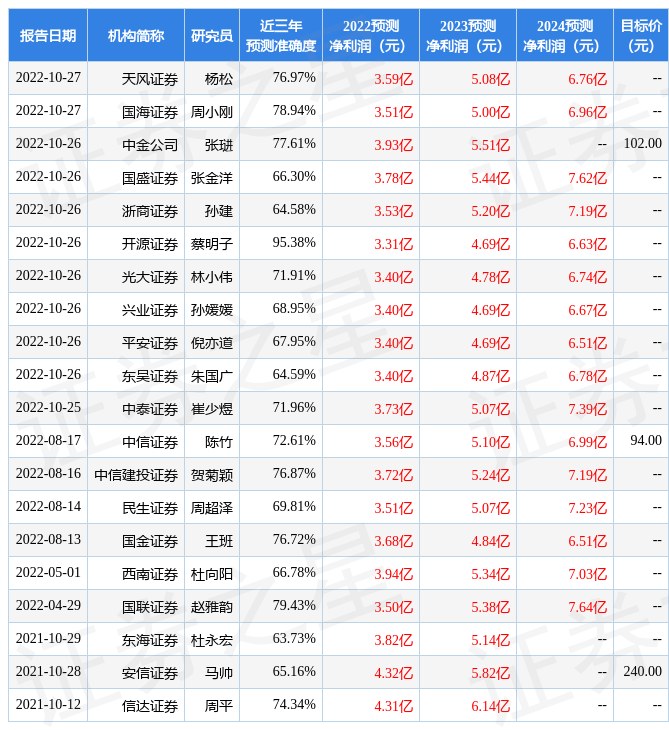Select analyst name 陈竹
Screen dimensions: 669x730
coord(219,442)
